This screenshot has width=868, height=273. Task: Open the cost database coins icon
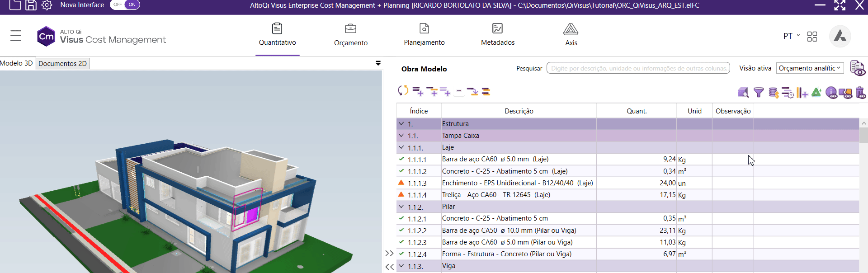(773, 93)
